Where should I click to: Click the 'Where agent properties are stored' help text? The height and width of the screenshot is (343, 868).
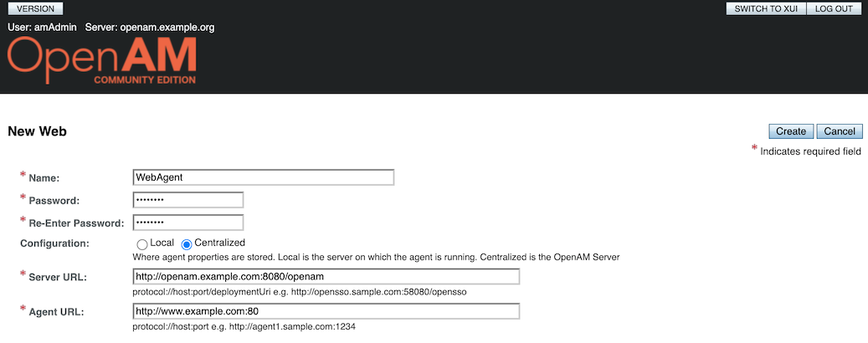pos(376,258)
